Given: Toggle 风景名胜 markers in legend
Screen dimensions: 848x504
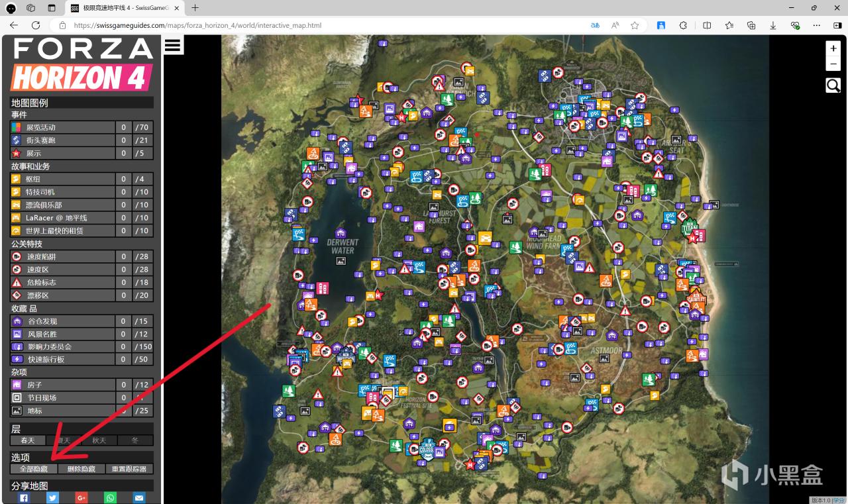Looking at the screenshot, I should point(82,334).
